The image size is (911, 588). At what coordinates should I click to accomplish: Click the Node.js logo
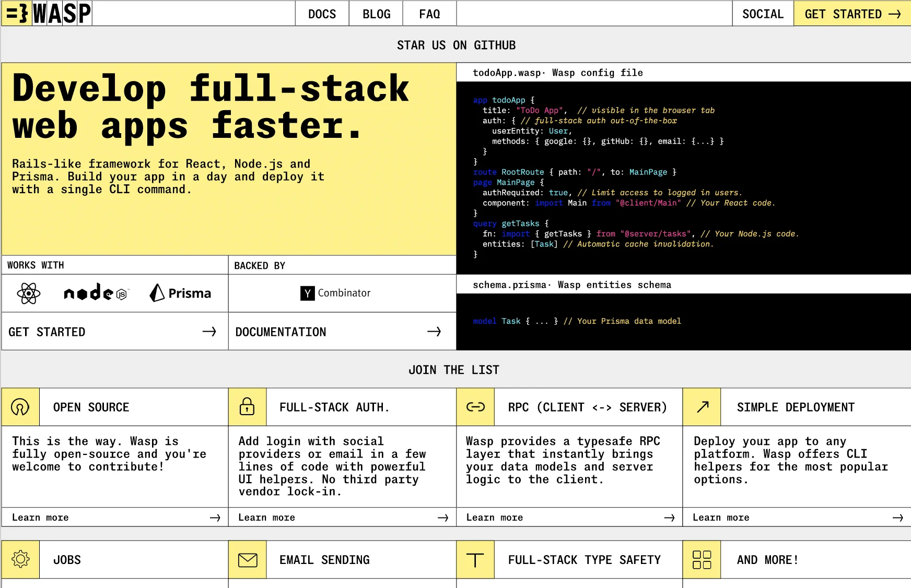96,293
